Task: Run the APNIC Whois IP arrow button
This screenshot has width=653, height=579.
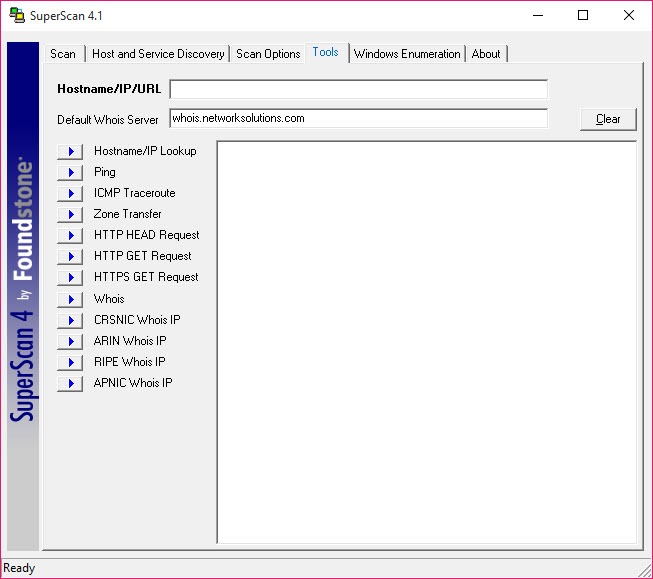Action: pyautogui.click(x=70, y=383)
